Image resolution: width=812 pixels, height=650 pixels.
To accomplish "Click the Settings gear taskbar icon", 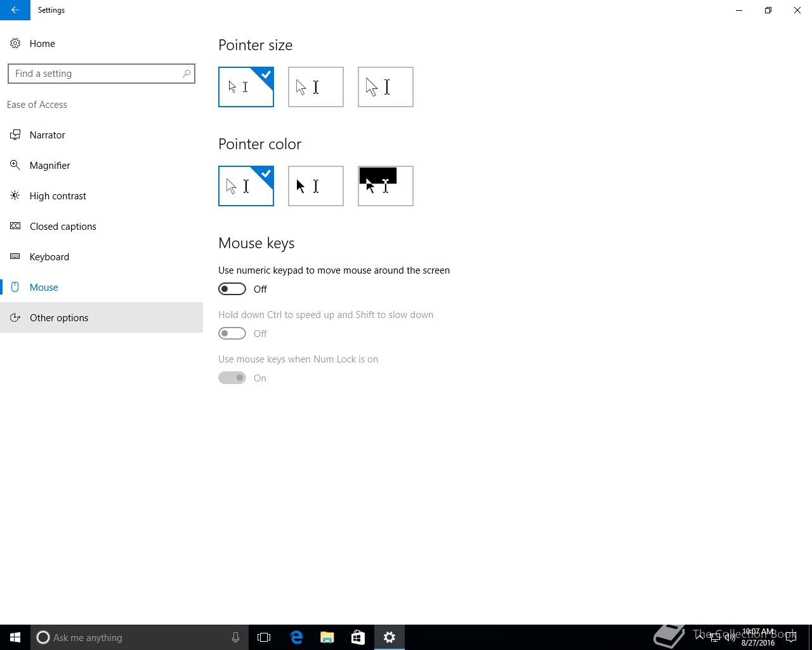I will pos(390,637).
